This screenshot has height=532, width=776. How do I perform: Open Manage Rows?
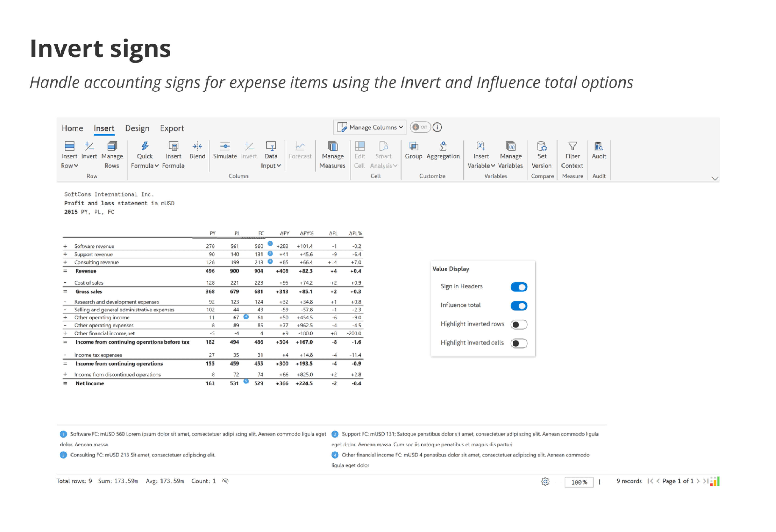[112, 155]
